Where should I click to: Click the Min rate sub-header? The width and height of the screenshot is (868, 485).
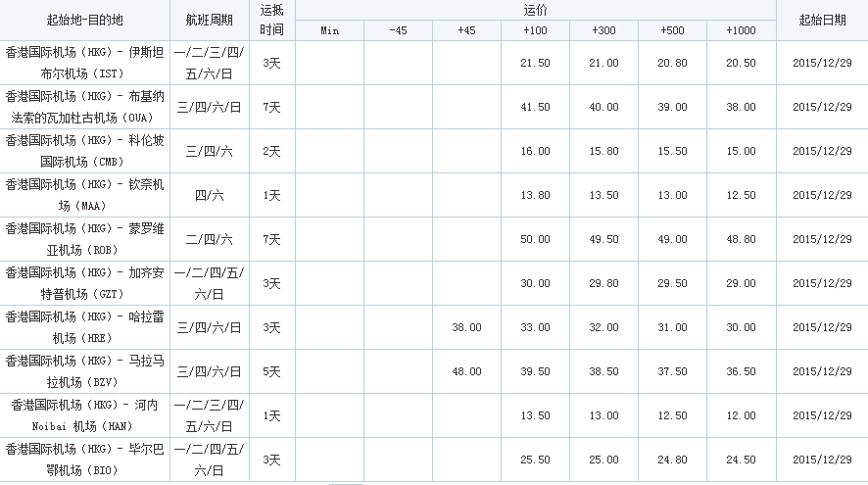329,30
